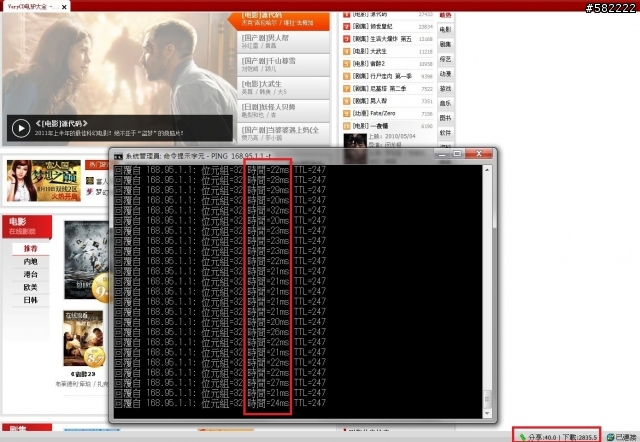Switch ranking to 剧集 category tab
Screen dimensions: 640x442
pyautogui.click(x=445, y=44)
